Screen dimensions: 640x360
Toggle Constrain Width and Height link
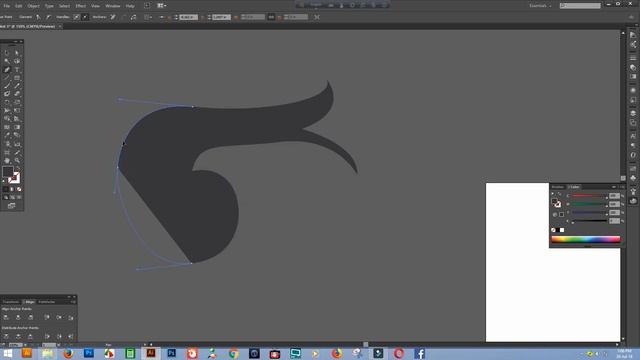pyautogui.click(x=271, y=17)
